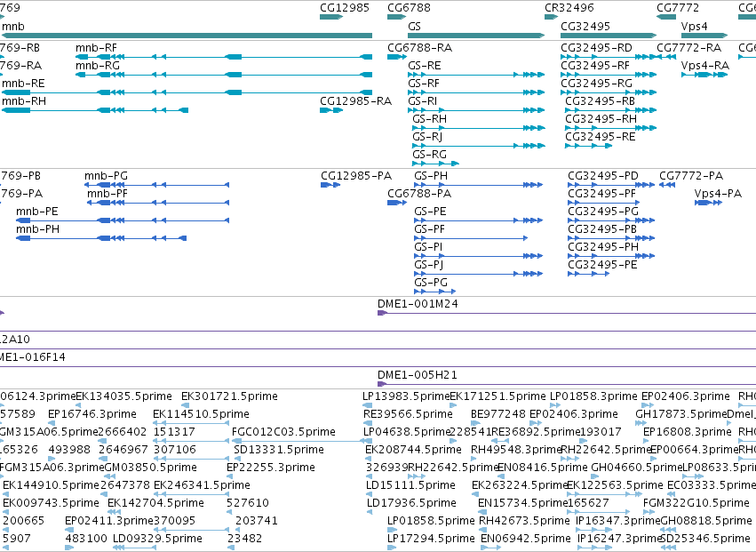Screen dimensions: 756x552
Task: Click the SD13331.5prime EST label
Action: (x=279, y=450)
